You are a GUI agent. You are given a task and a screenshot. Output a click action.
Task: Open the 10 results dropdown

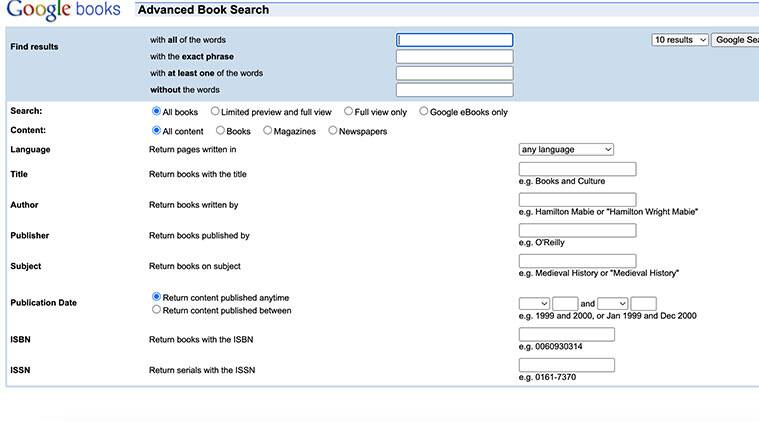[680, 40]
